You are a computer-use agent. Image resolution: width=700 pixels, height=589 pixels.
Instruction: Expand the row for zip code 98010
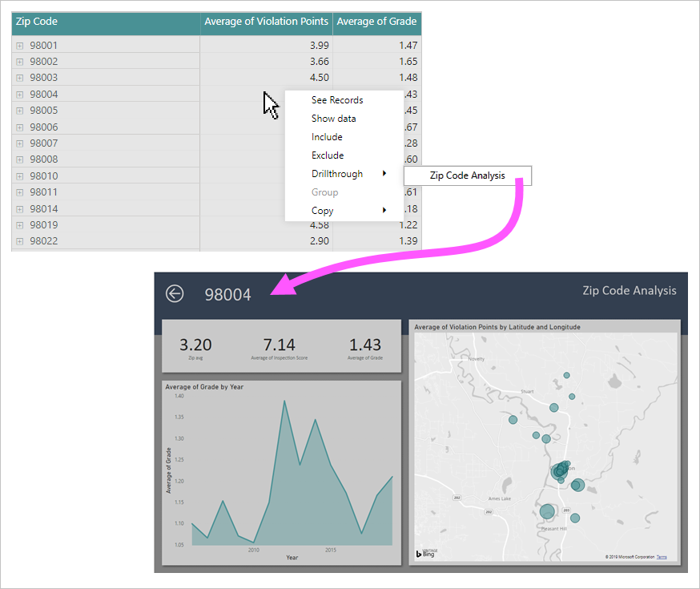tap(18, 175)
